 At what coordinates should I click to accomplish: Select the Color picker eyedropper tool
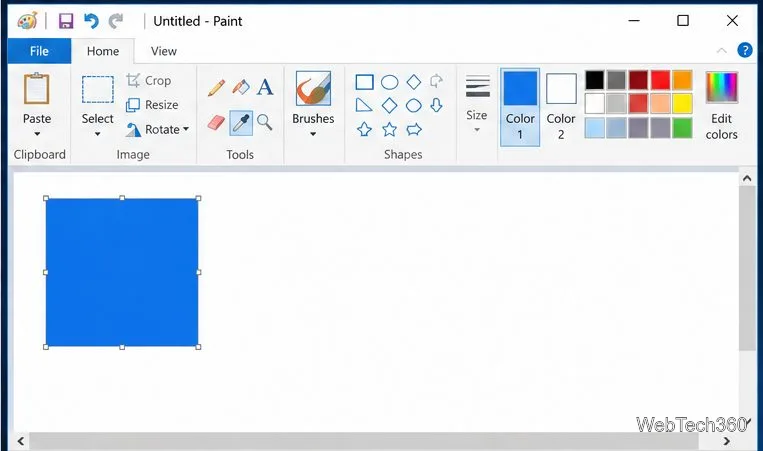(241, 123)
